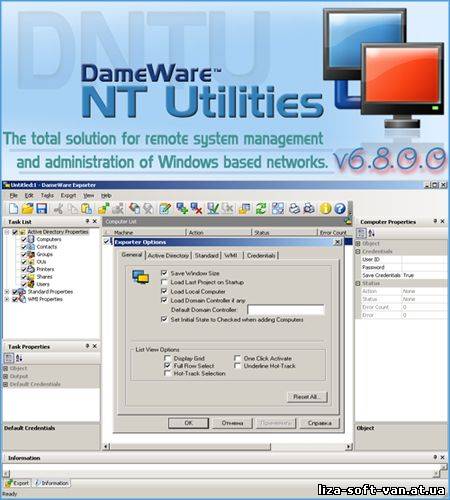Screen dimensions: 450x500
Task: Switch to the Active Directory tab
Action: 168,255
